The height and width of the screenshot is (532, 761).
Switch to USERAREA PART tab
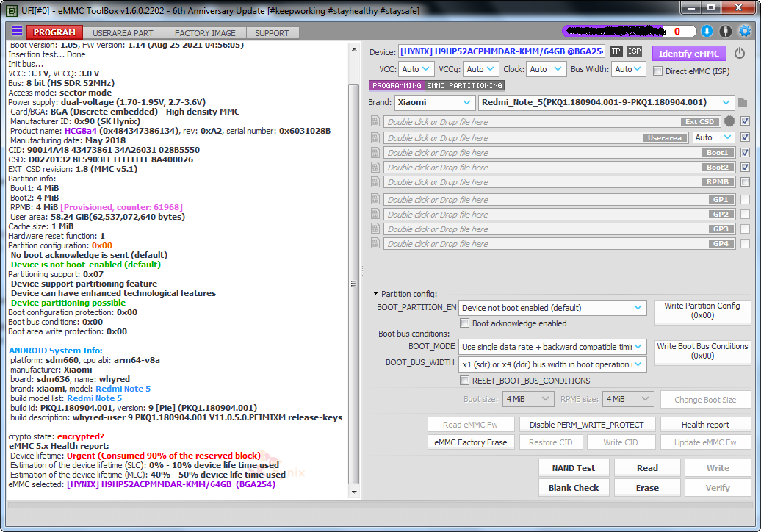(123, 33)
